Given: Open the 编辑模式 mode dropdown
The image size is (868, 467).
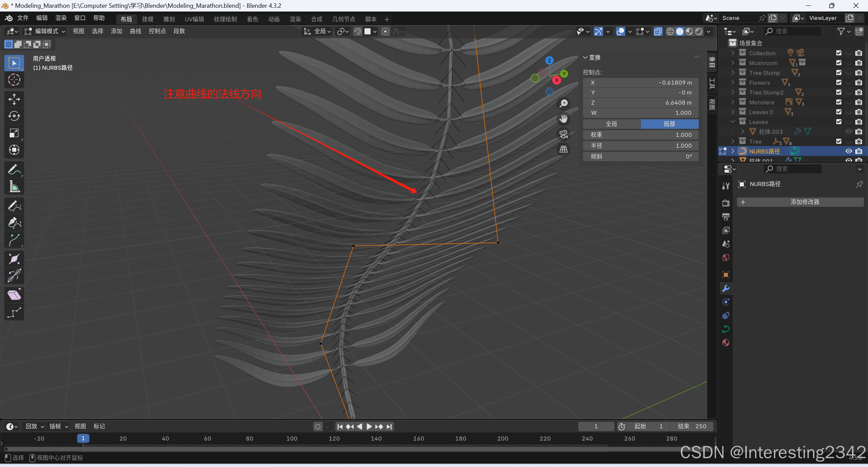Looking at the screenshot, I should pos(45,31).
